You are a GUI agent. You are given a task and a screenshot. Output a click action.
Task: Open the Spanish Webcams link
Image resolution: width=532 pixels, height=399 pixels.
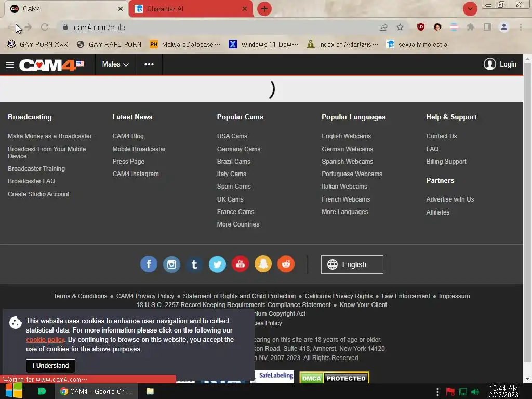click(347, 162)
